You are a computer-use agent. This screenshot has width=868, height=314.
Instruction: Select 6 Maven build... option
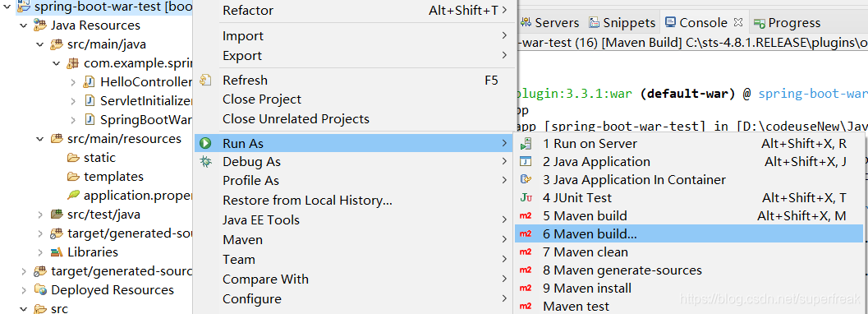pyautogui.click(x=689, y=233)
